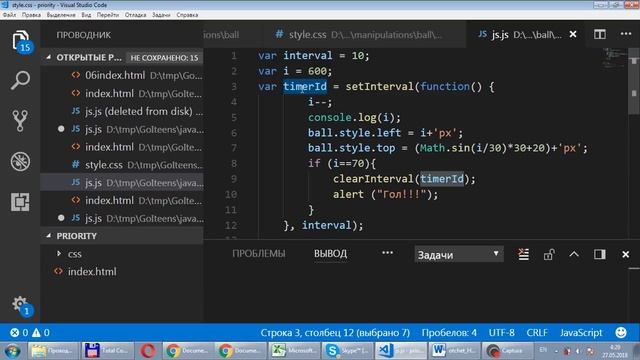Open the Задачи menu
The width and height of the screenshot is (640, 360).
[x=161, y=15]
